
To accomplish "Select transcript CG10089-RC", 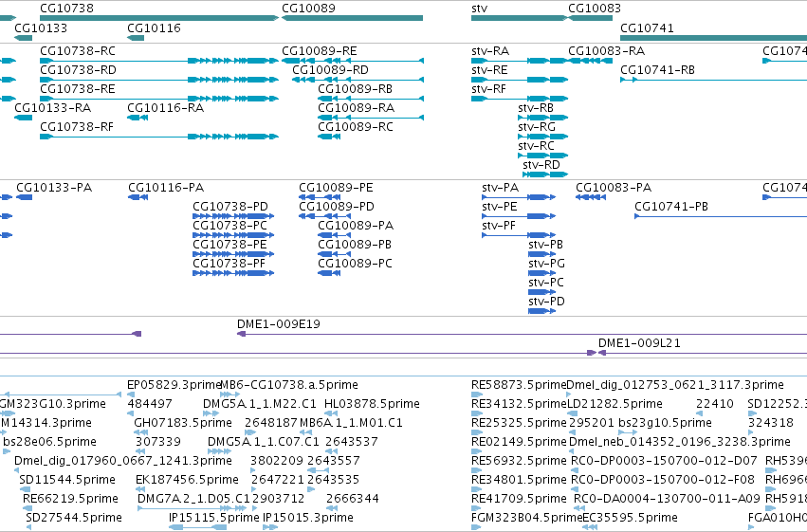I will pos(355,126).
